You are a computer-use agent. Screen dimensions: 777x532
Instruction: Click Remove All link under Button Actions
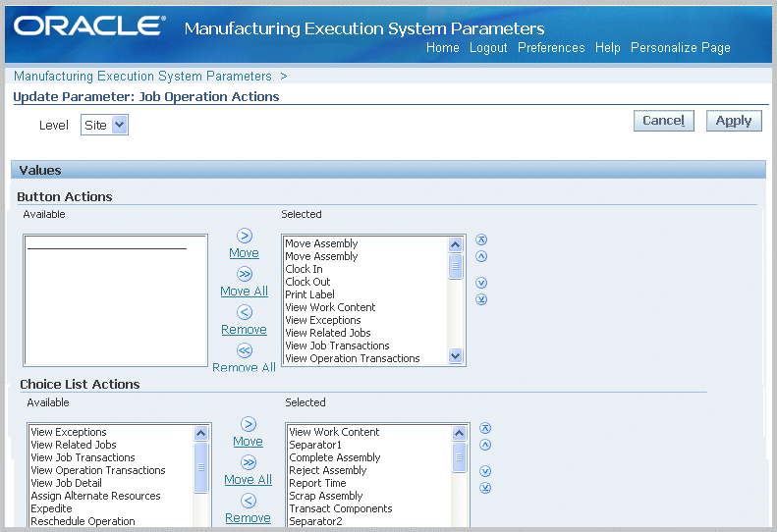pos(244,367)
